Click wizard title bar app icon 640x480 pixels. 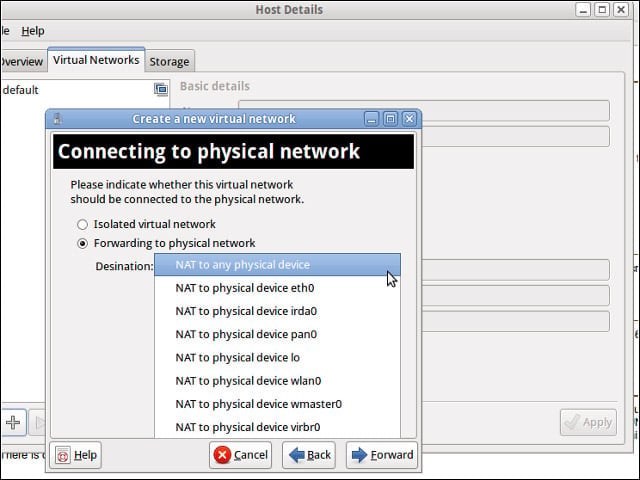pos(58,119)
